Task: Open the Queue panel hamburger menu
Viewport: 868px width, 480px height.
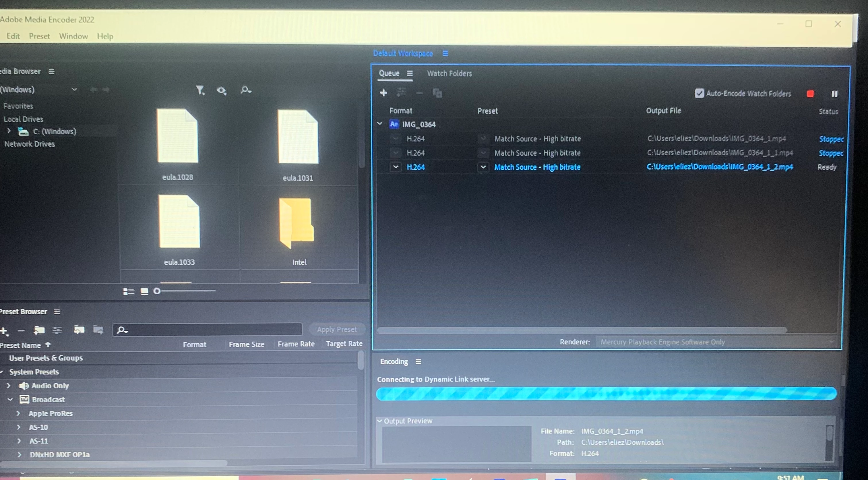Action: point(410,73)
